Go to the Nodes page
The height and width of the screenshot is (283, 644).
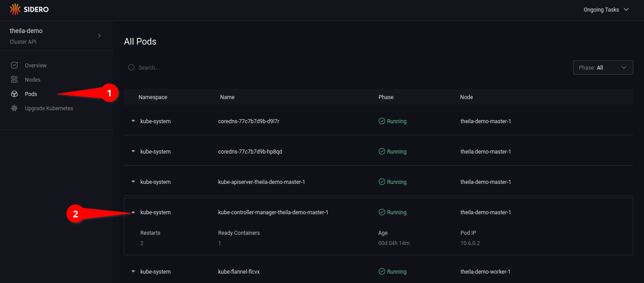tap(33, 80)
